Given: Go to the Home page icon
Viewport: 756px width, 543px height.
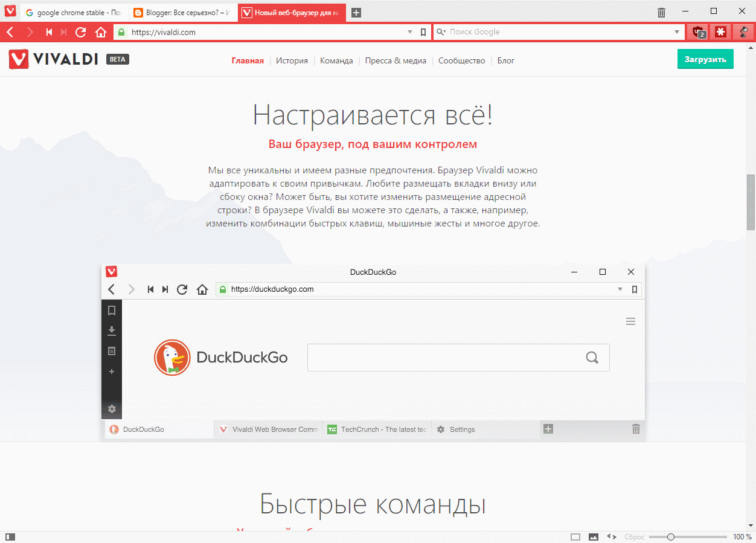Looking at the screenshot, I should pos(101,32).
